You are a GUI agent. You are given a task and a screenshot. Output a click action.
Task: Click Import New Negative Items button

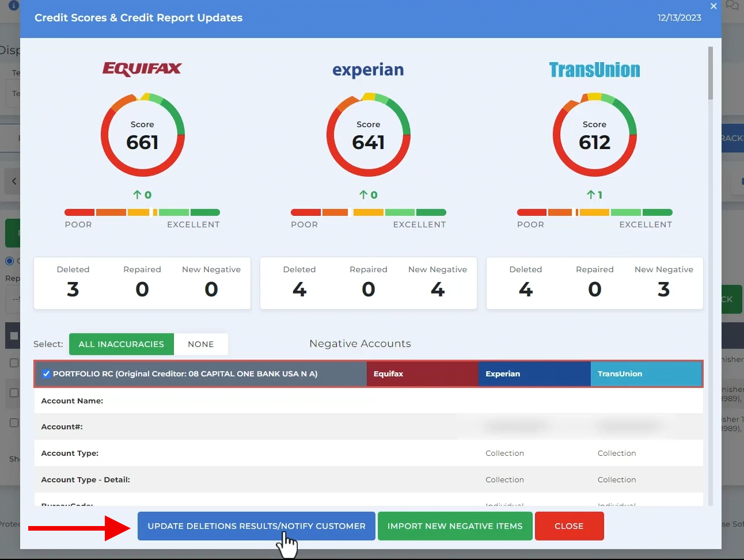point(455,526)
